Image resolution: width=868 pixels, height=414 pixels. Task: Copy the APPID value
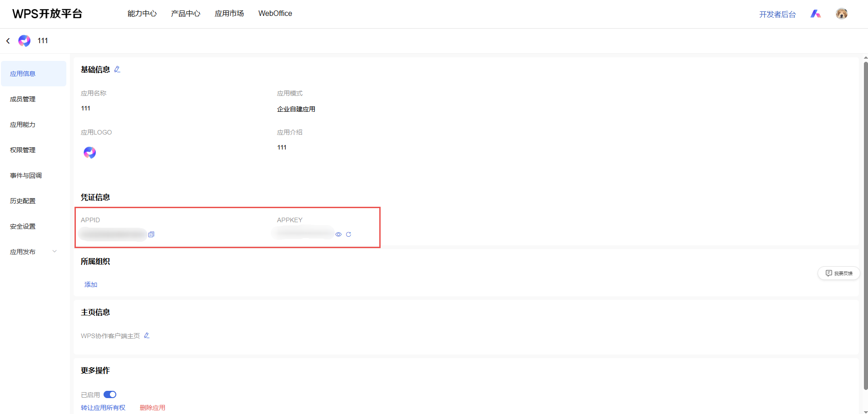click(x=151, y=234)
